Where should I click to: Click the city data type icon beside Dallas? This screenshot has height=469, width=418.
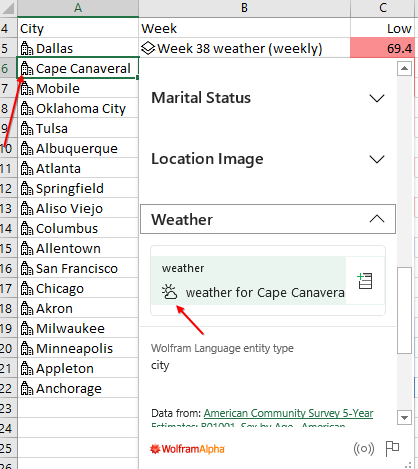pyautogui.click(x=27, y=48)
